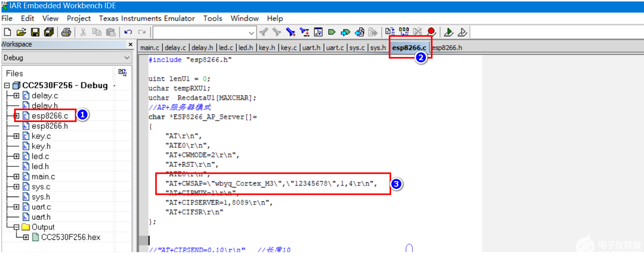This screenshot has height=257, width=644.
Task: Click the Go To line icon
Action: coord(318,32)
